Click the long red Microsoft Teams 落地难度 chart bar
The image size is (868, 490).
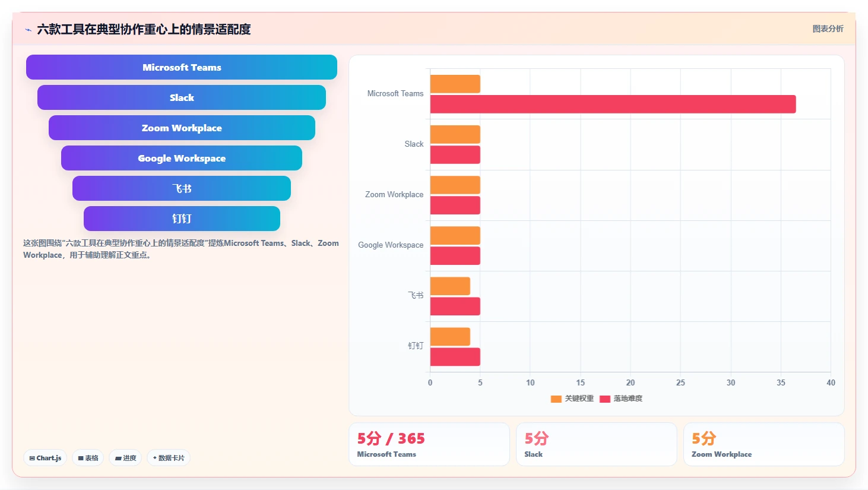[613, 104]
